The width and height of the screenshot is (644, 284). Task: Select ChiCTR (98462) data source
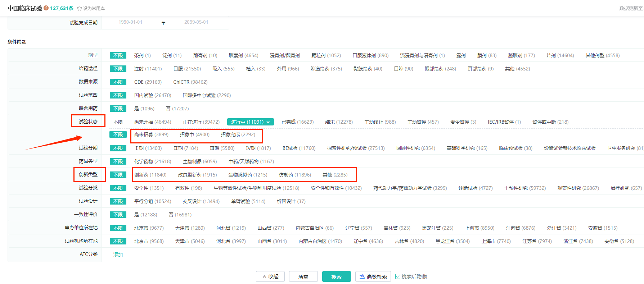point(190,82)
